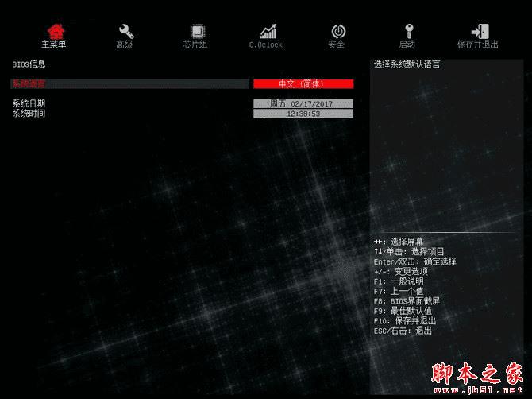Switch to the 启动 tab label
Image resolution: width=532 pixels, height=399 pixels.
pyautogui.click(x=407, y=45)
